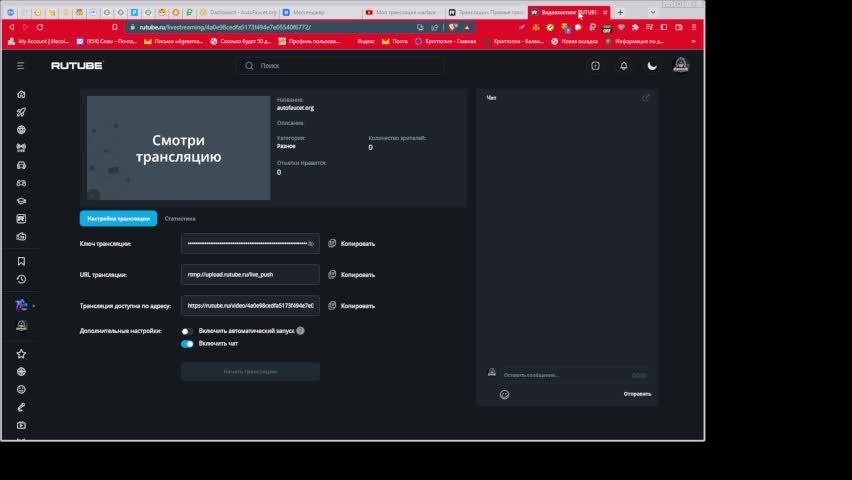The width and height of the screenshot is (852, 480).
Task: Open the emoji picker in the chat
Action: click(x=504, y=395)
